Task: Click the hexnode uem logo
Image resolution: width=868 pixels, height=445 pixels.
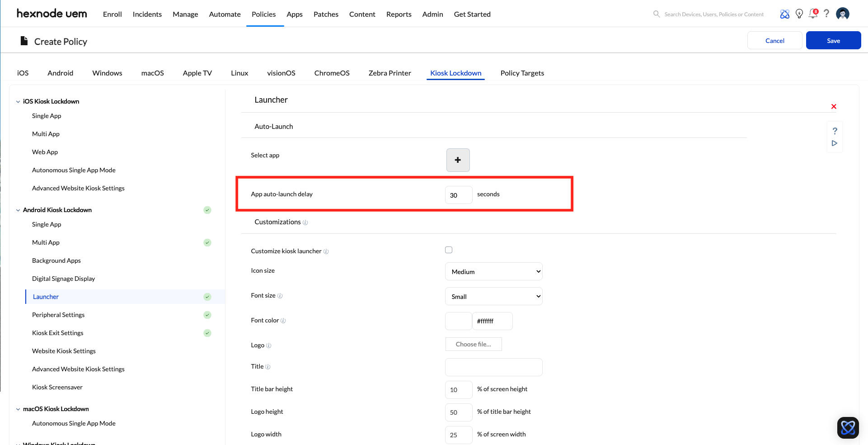Action: pos(52,14)
